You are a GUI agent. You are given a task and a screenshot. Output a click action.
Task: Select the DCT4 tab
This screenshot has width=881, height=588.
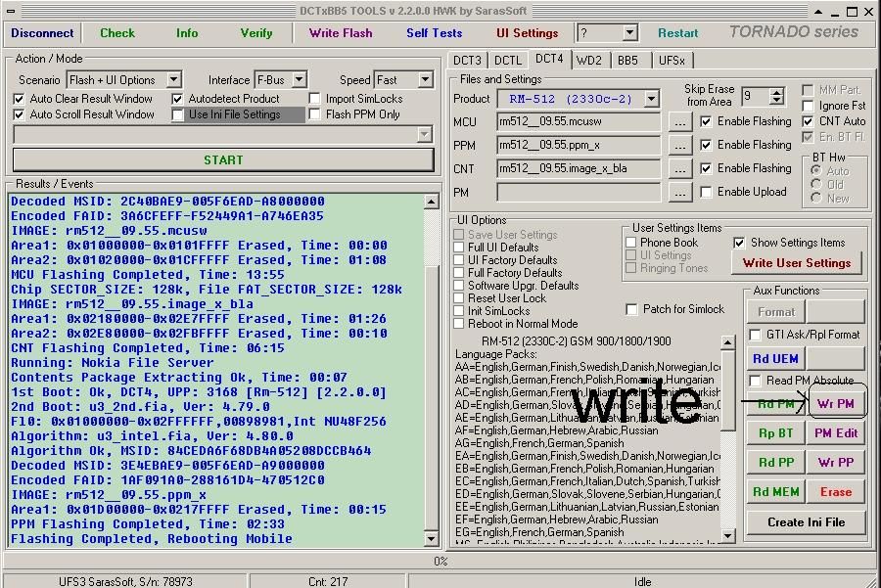pos(549,59)
